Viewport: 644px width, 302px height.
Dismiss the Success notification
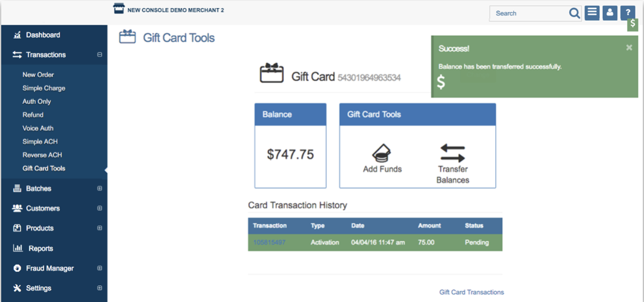tap(629, 47)
